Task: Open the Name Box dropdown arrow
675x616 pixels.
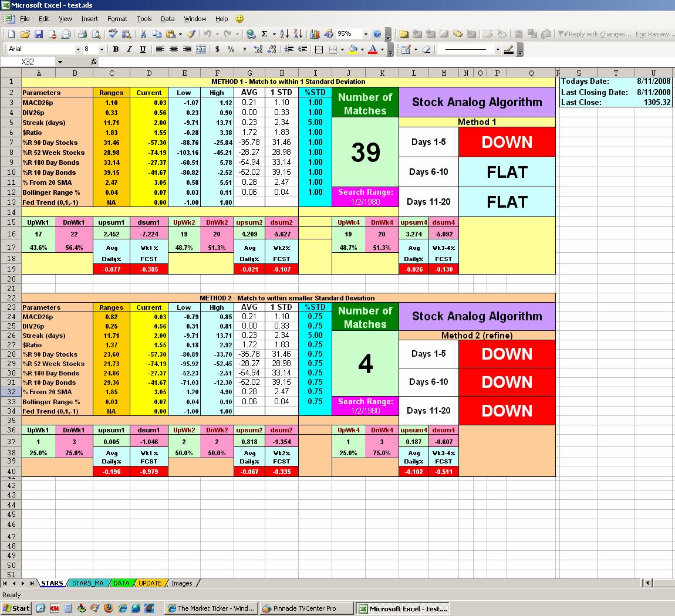Action: coord(59,62)
